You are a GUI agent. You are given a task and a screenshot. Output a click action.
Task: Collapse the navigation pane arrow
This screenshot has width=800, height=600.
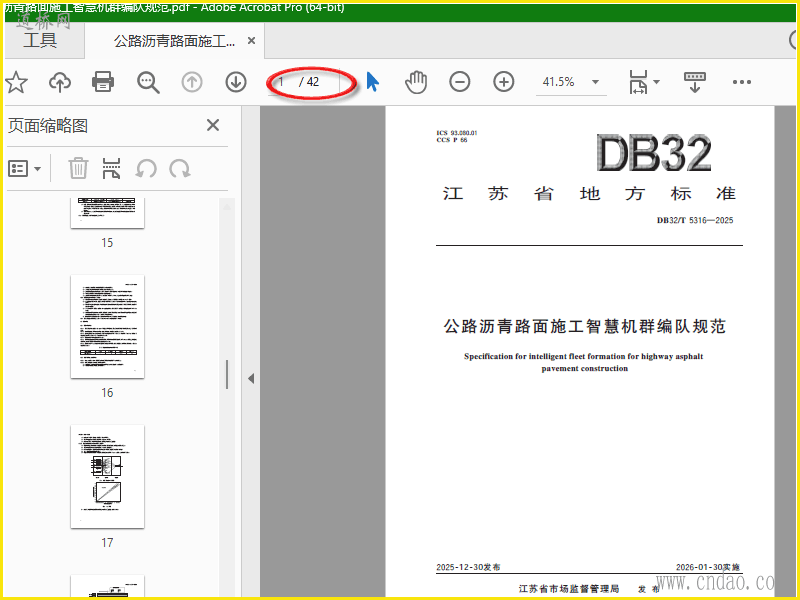[251, 379]
